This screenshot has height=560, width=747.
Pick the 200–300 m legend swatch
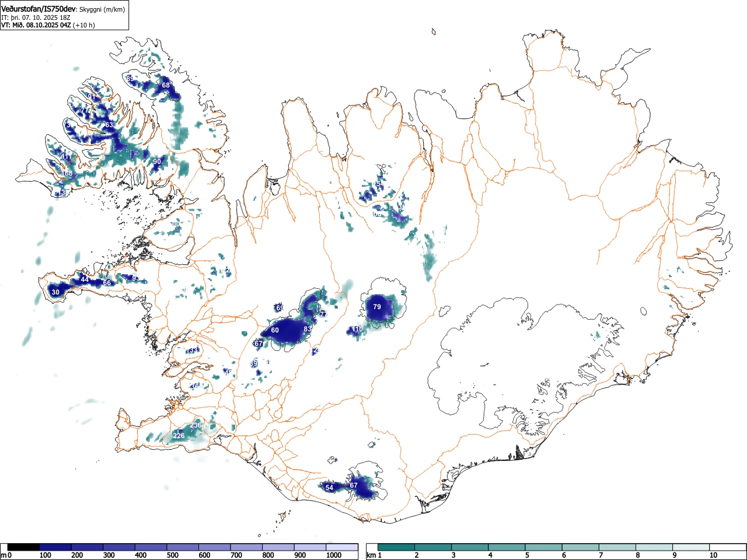point(87,547)
